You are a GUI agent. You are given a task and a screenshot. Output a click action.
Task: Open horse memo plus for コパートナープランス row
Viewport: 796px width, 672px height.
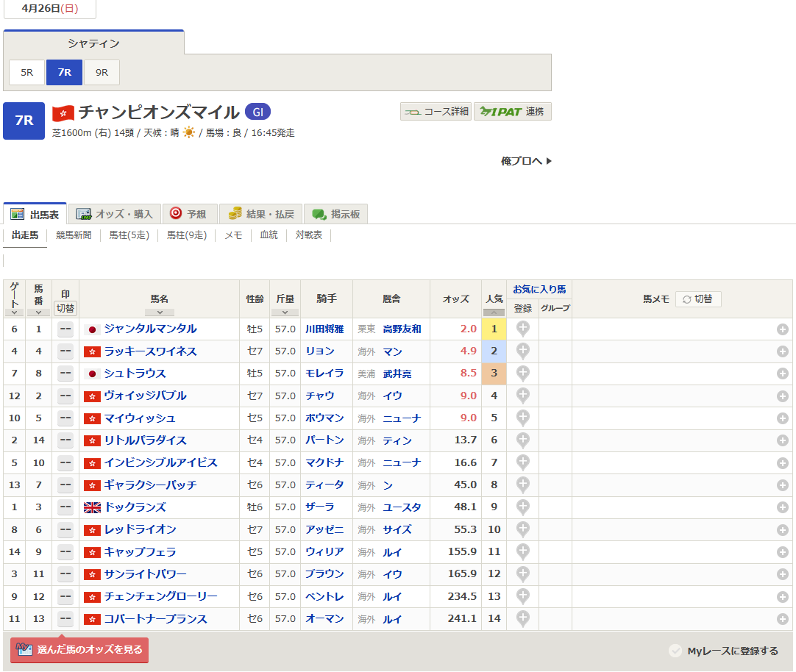[782, 619]
